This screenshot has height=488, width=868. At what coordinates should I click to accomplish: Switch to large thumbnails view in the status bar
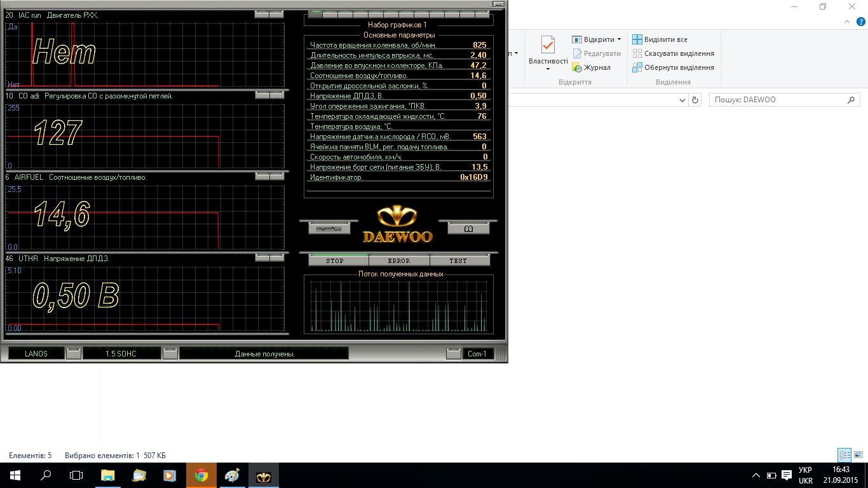[858, 455]
